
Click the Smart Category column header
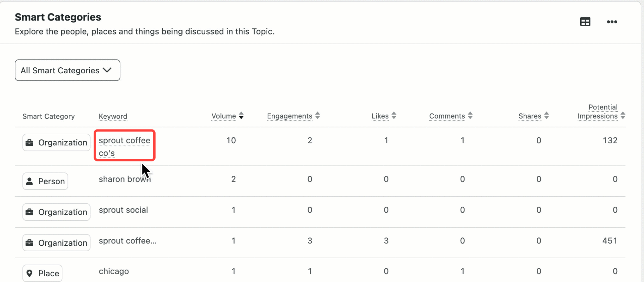[49, 116]
